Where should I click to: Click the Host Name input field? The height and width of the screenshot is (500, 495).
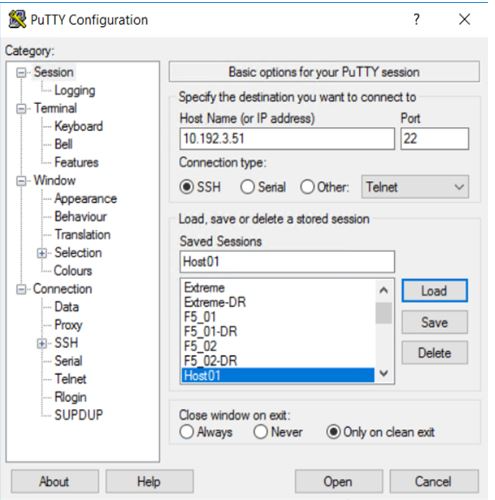click(x=287, y=139)
